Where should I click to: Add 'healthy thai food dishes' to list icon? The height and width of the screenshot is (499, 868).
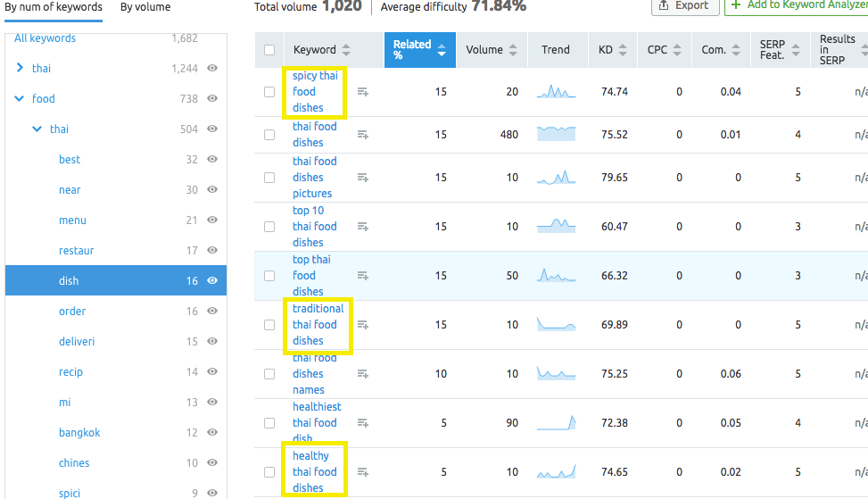point(362,472)
